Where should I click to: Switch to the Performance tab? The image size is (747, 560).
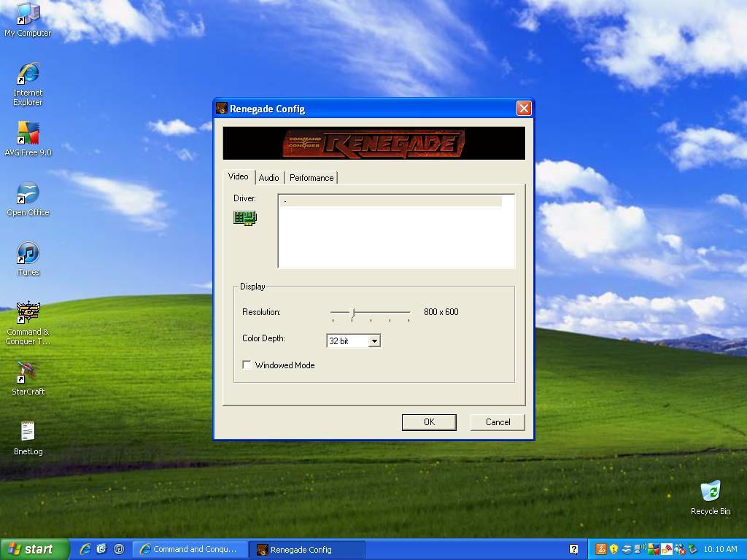[311, 178]
